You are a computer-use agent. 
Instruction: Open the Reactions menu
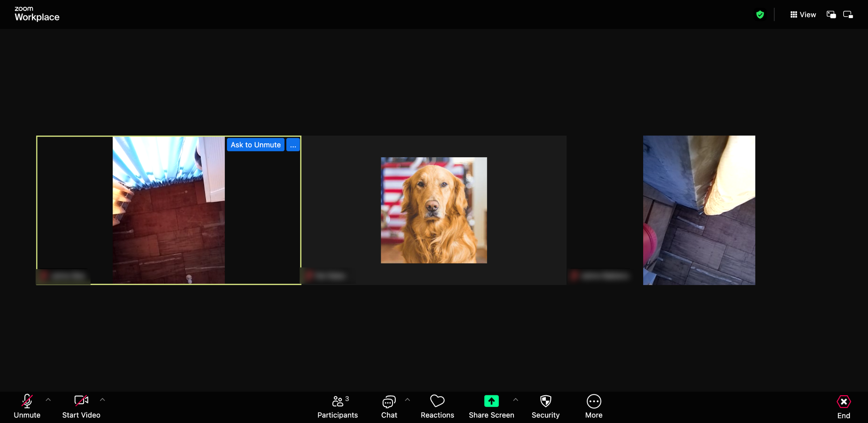click(x=437, y=406)
